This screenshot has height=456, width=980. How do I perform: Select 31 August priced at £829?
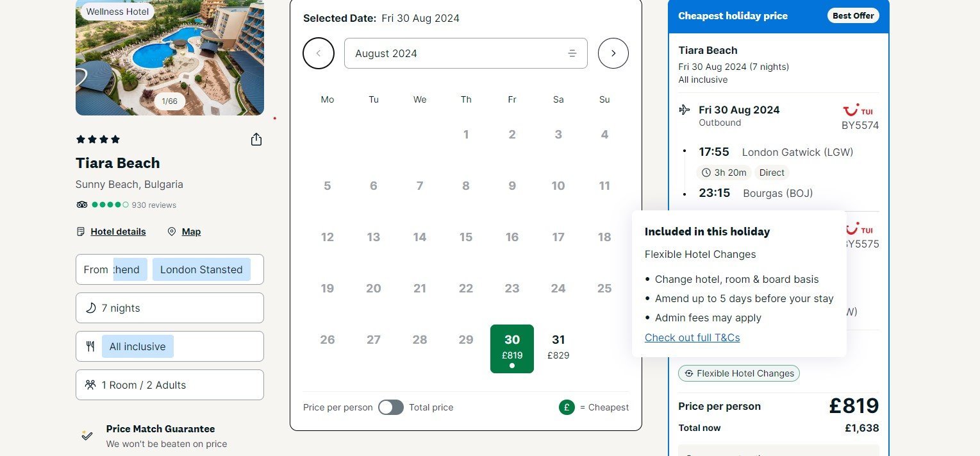pyautogui.click(x=558, y=346)
